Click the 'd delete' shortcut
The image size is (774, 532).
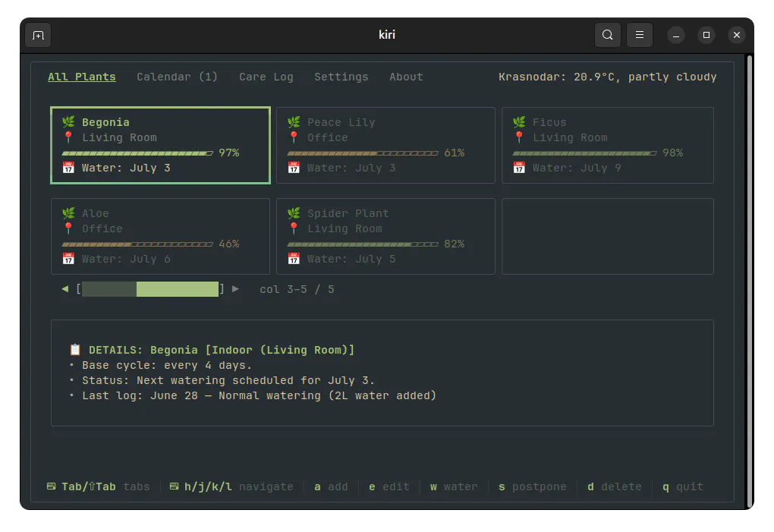[615, 486]
